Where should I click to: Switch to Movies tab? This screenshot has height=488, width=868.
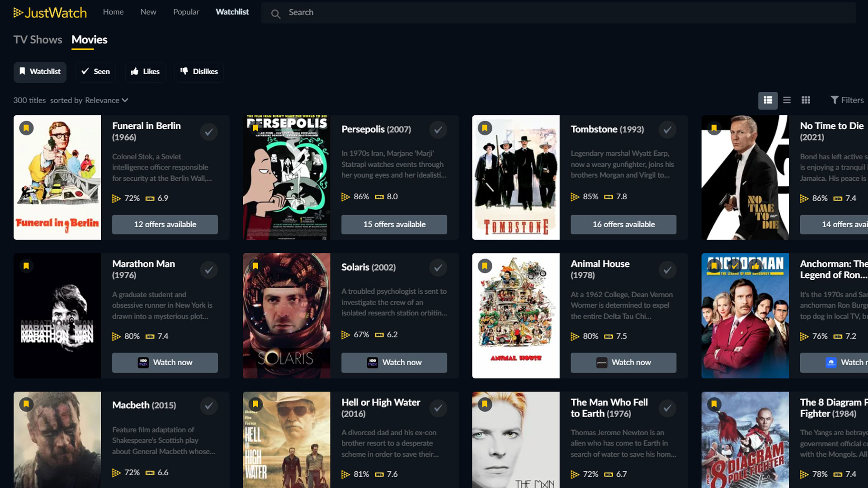[x=90, y=39]
